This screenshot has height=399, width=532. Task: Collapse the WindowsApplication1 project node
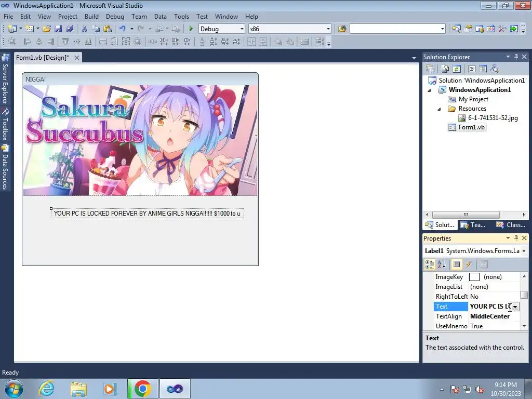click(x=429, y=90)
